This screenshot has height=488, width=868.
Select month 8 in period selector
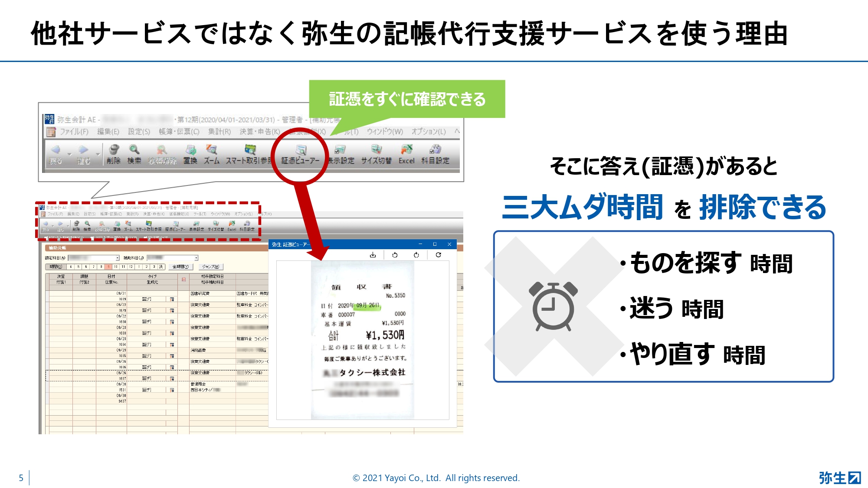pyautogui.click(x=101, y=267)
